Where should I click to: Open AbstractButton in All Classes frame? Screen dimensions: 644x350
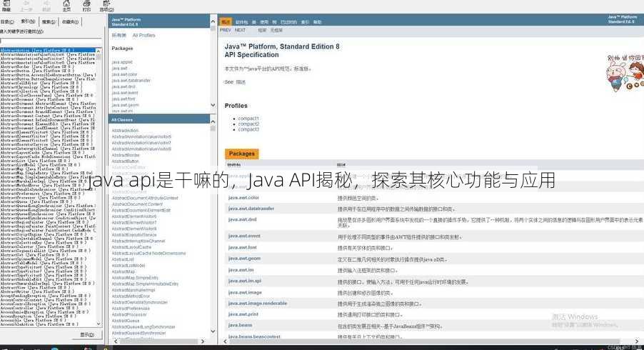tap(125, 161)
